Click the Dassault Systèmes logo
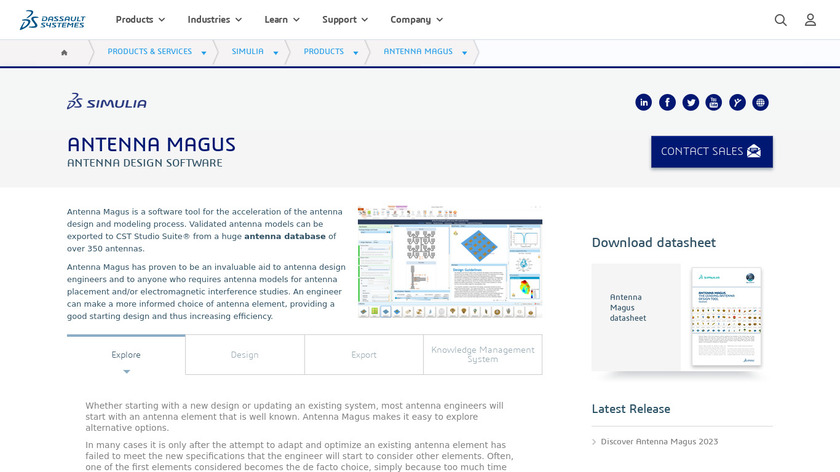The image size is (840, 472). 52,20
